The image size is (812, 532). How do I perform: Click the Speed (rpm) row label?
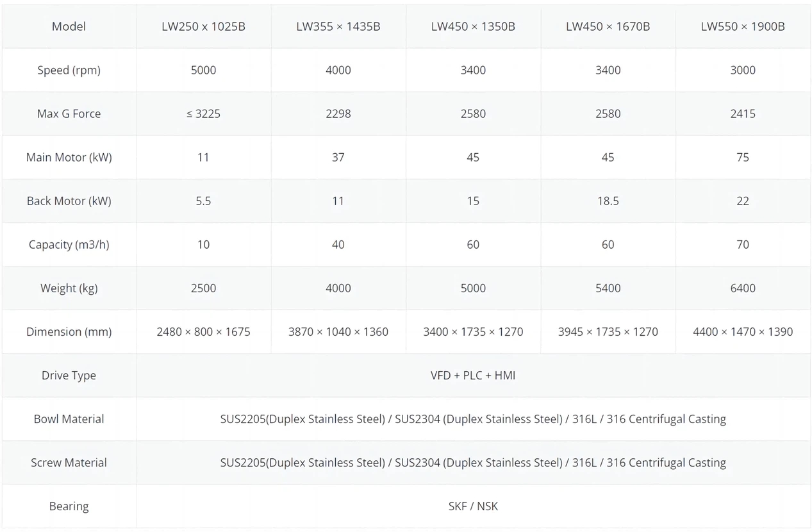[69, 70]
